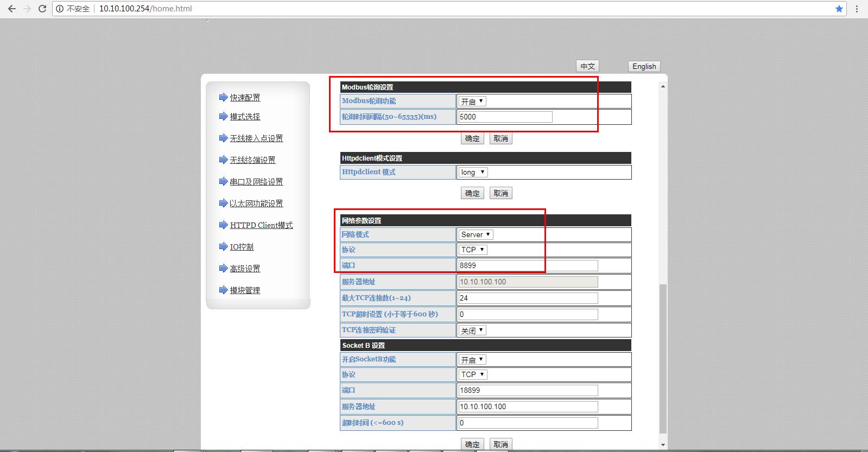868x452 pixels.
Task: Click the 轮询时间间隔 input field
Action: 505,117
